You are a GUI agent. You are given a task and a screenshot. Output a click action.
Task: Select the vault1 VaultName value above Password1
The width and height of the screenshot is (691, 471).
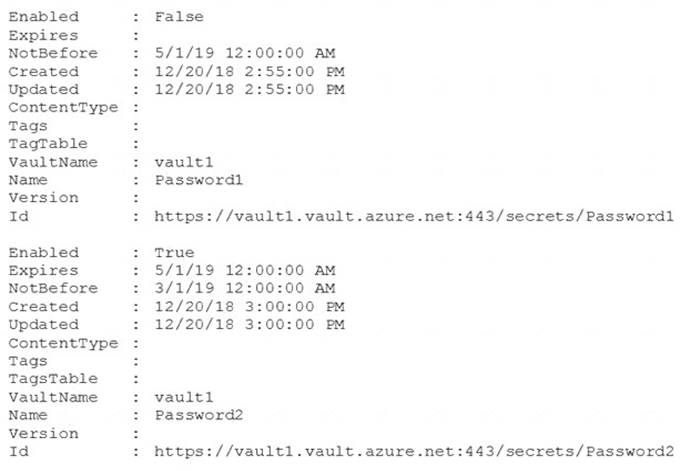(x=185, y=162)
